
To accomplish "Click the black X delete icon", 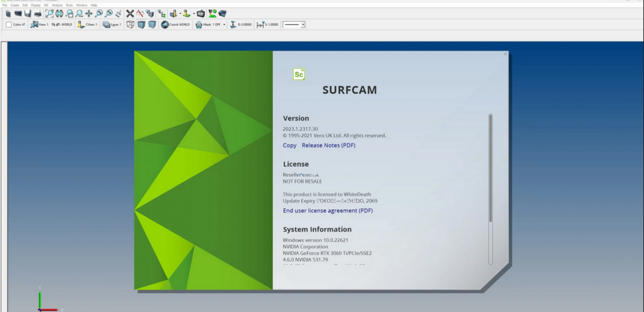I will pyautogui.click(x=130, y=14).
